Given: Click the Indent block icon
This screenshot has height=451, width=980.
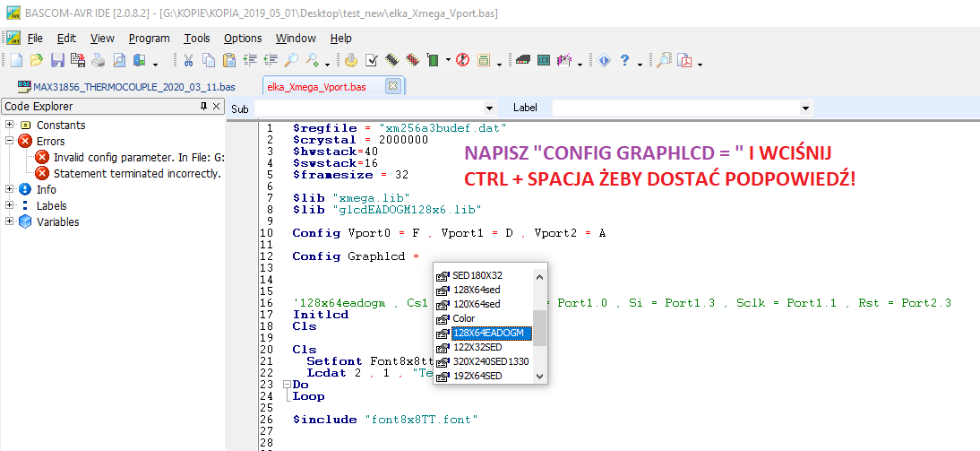Looking at the screenshot, I should [x=250, y=60].
